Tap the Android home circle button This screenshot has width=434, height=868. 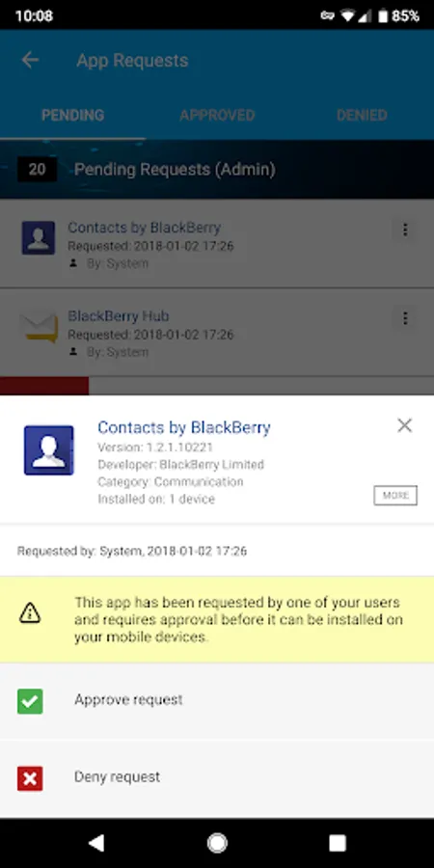(217, 843)
